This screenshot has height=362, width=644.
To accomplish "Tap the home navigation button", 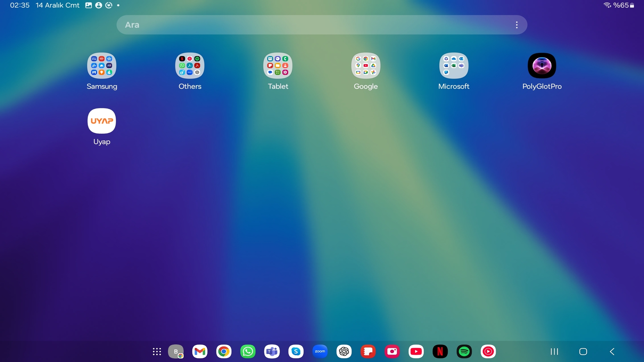I will coord(583,352).
